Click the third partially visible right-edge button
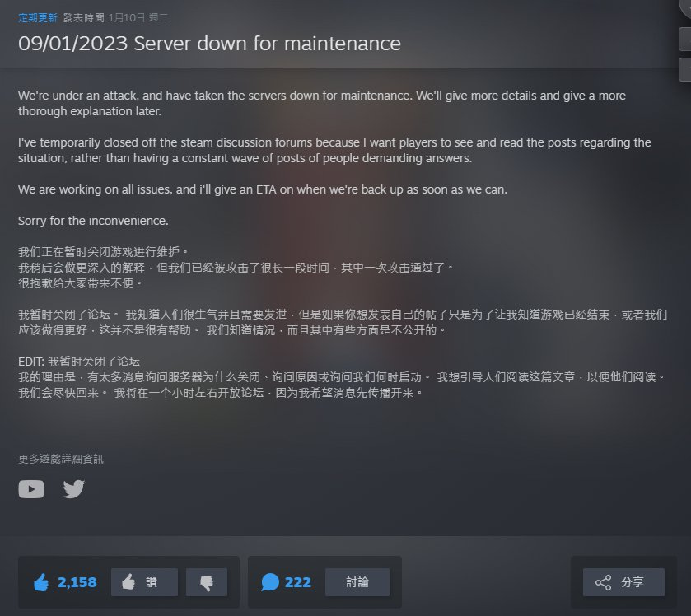691x616 pixels. (x=685, y=70)
